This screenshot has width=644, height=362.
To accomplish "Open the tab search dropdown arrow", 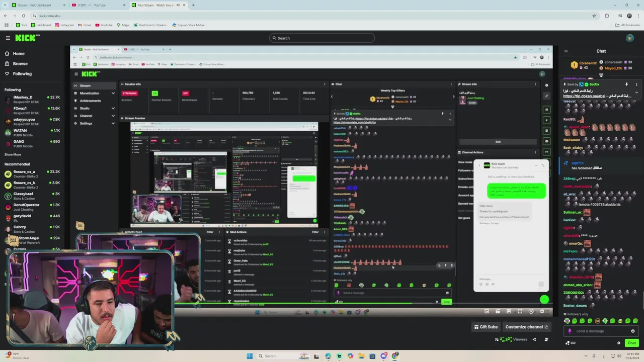I will [x=5, y=5].
